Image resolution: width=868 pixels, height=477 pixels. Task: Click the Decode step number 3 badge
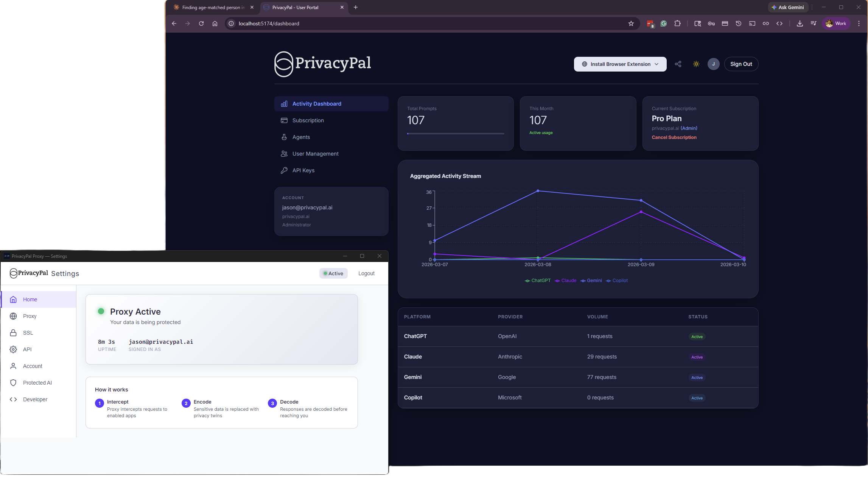[272, 403]
